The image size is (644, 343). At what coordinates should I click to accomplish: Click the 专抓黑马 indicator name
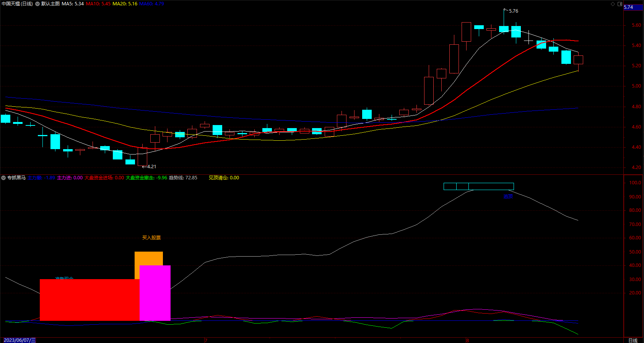coord(16,178)
